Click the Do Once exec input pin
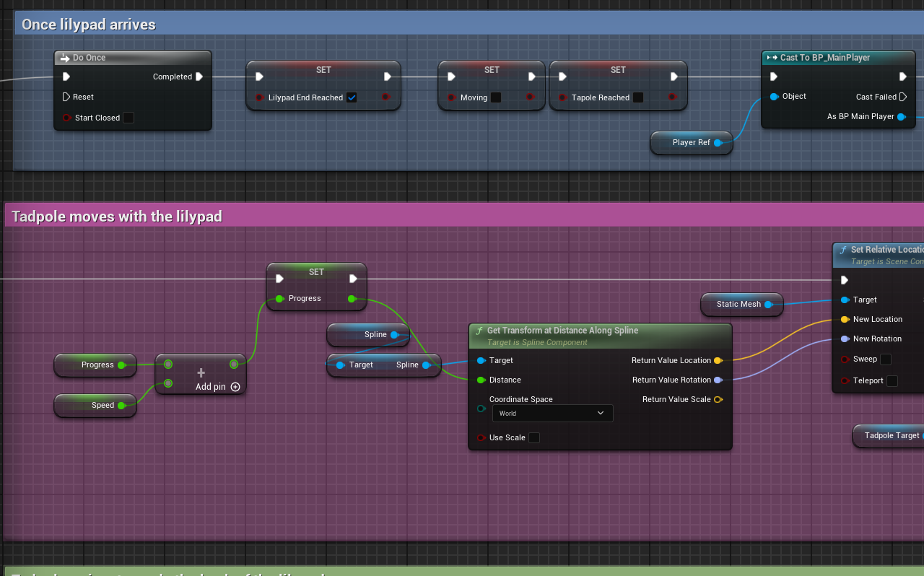The height and width of the screenshot is (576, 924). pos(66,77)
